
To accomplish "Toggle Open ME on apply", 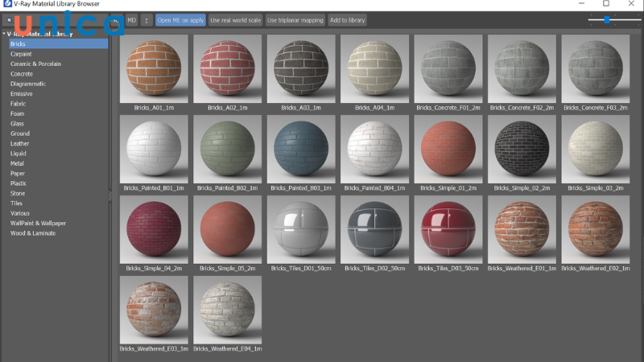I will (x=180, y=20).
